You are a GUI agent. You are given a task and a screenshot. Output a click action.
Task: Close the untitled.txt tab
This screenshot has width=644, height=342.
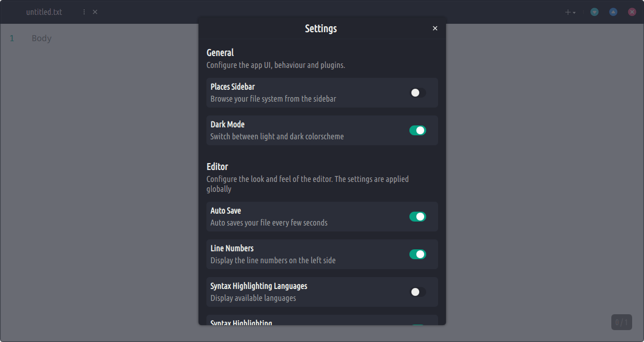[95, 12]
